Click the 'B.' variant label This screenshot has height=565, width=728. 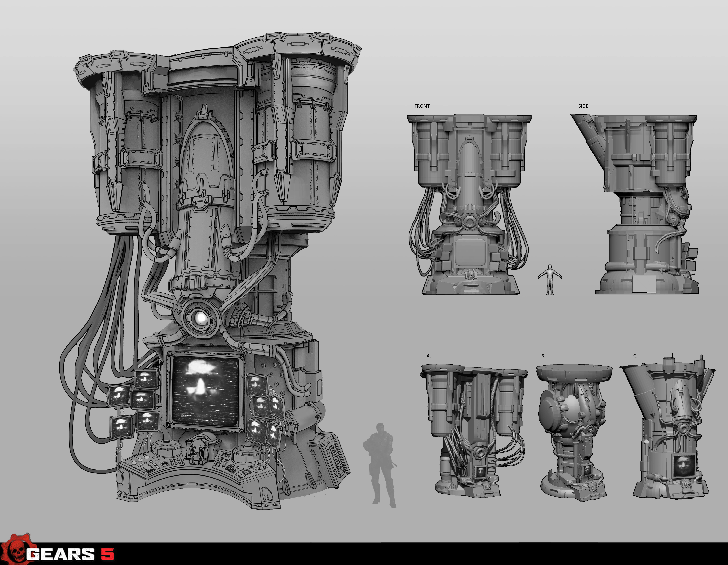pyautogui.click(x=543, y=356)
